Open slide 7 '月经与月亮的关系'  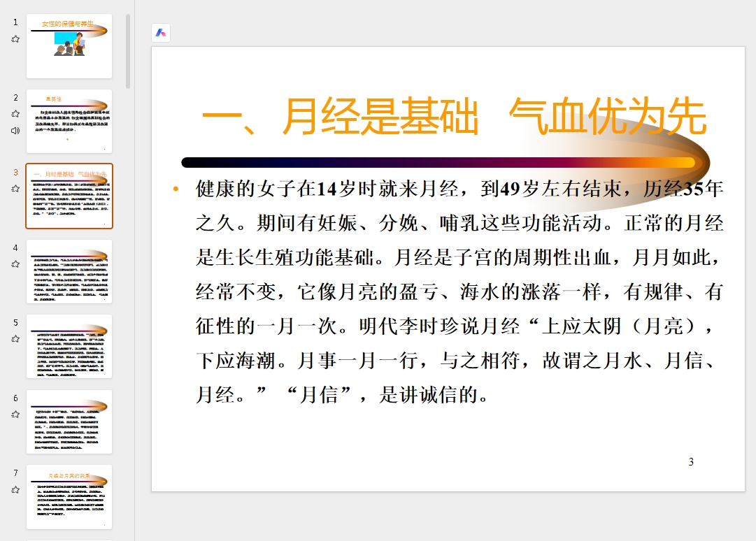click(x=69, y=496)
